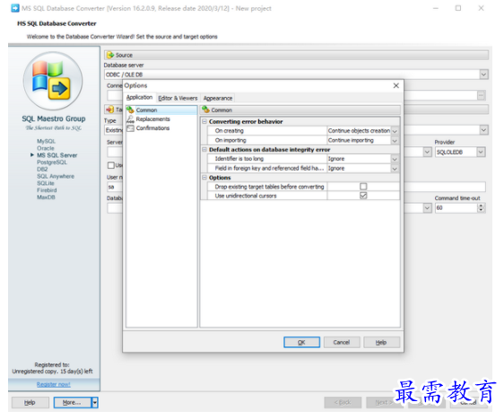Click the More... button
The image size is (504, 420).
72,402
